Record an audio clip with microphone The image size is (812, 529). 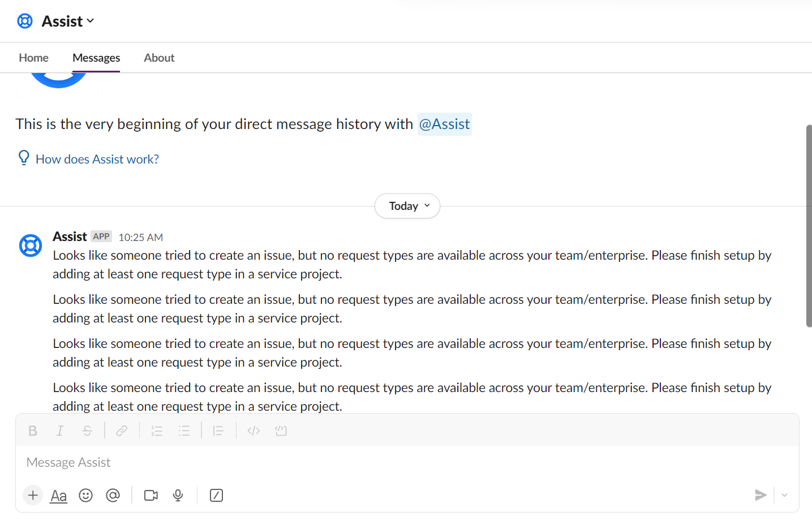[178, 496]
